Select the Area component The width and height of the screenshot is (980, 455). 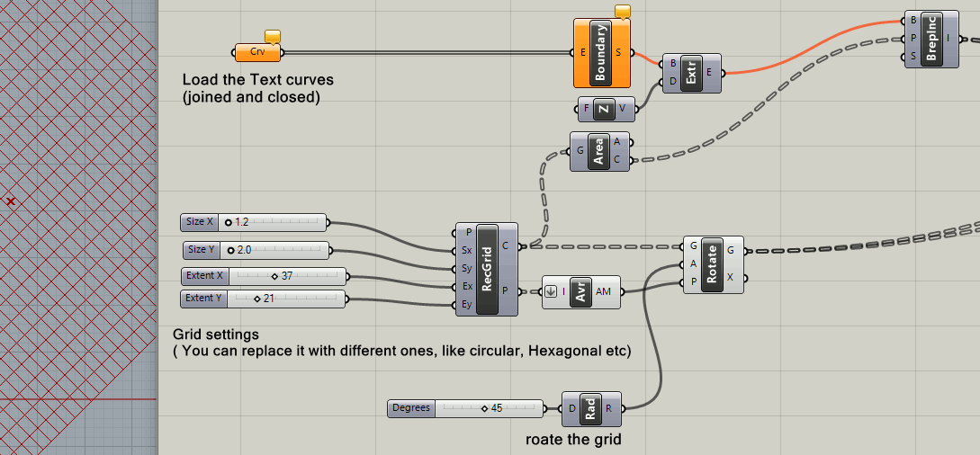pos(600,151)
